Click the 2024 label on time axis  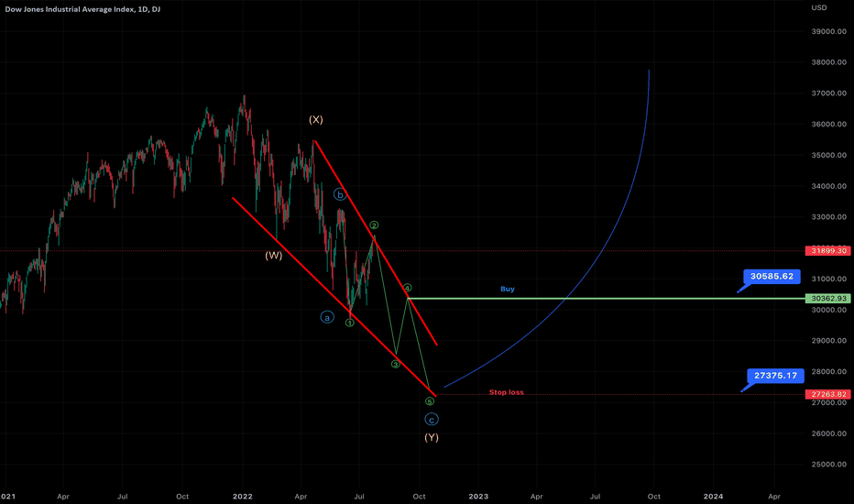(713, 497)
